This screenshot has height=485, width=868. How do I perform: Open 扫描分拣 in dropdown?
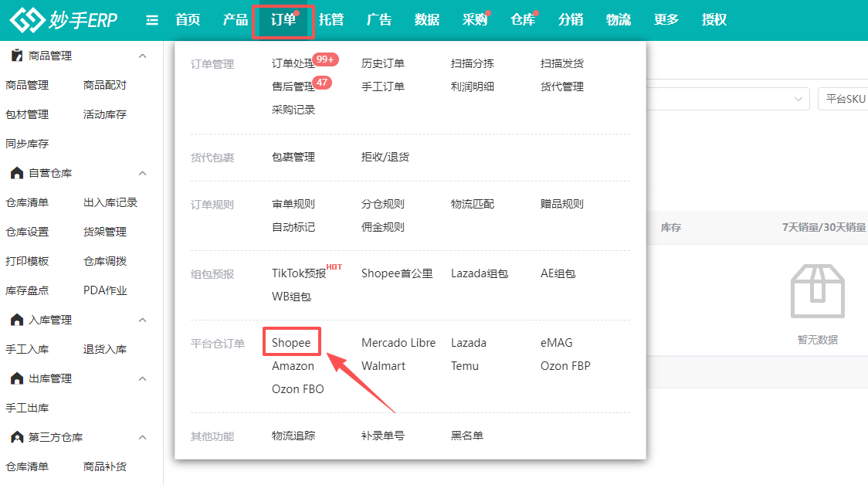point(472,63)
